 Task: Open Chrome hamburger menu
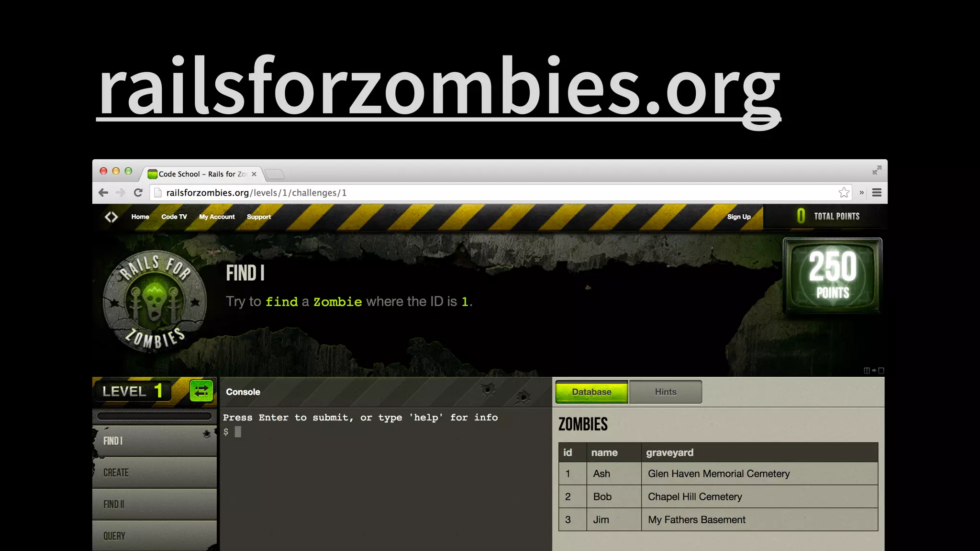click(877, 193)
